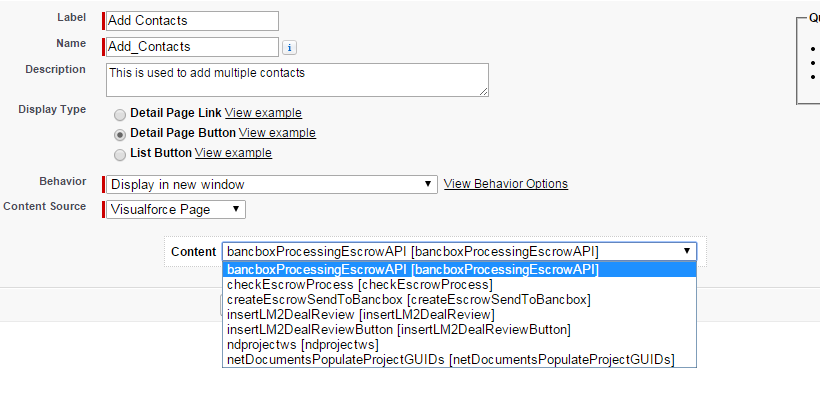Open View example for List Button
The width and height of the screenshot is (820, 408).
pyautogui.click(x=233, y=153)
